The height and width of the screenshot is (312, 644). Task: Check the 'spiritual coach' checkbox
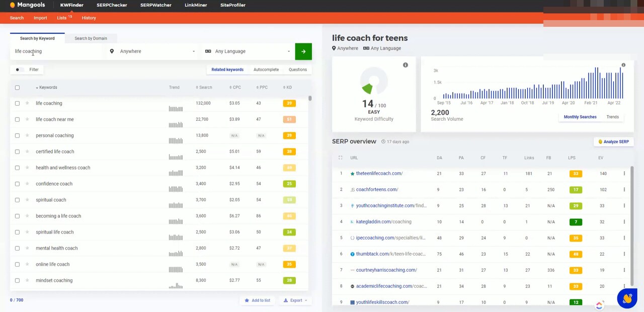(x=17, y=200)
